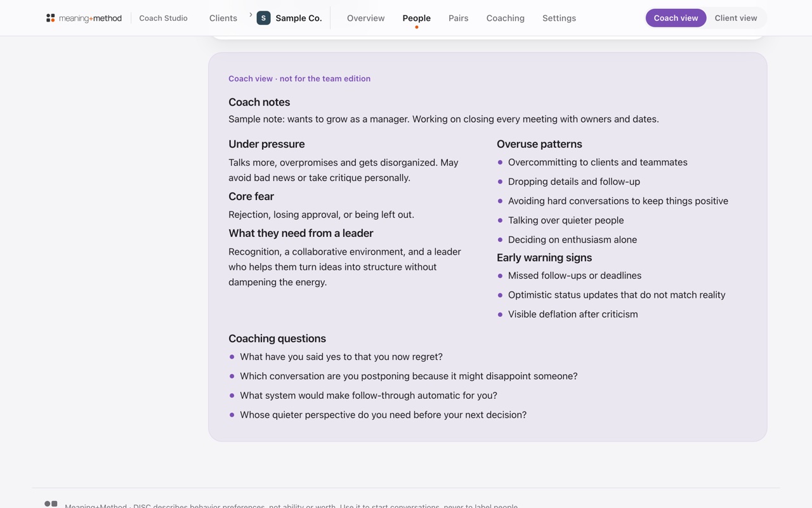This screenshot has height=508, width=812.
Task: Click the question about a quieter perspective
Action: click(x=383, y=415)
